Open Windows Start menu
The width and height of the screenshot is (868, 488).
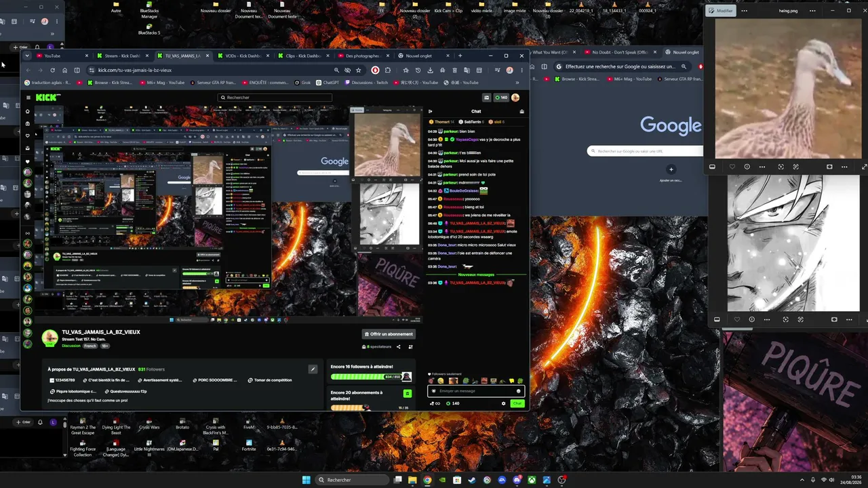tap(306, 480)
